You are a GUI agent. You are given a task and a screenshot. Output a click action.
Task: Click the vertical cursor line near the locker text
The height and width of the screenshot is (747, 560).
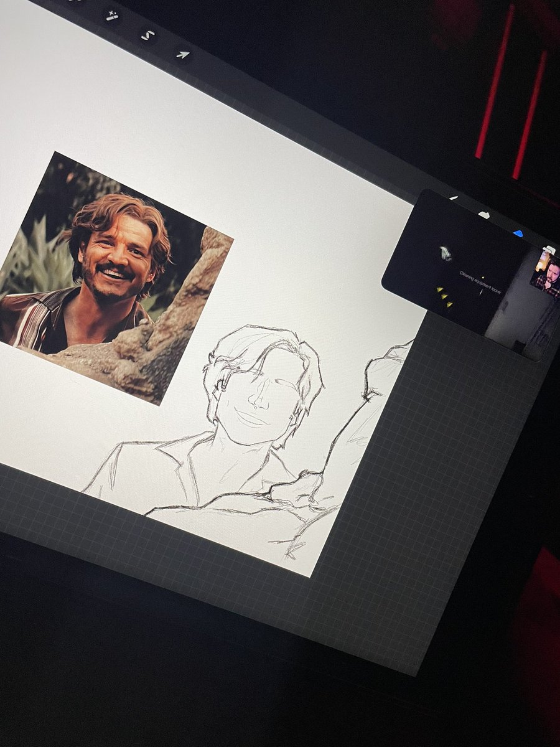coord(482,292)
